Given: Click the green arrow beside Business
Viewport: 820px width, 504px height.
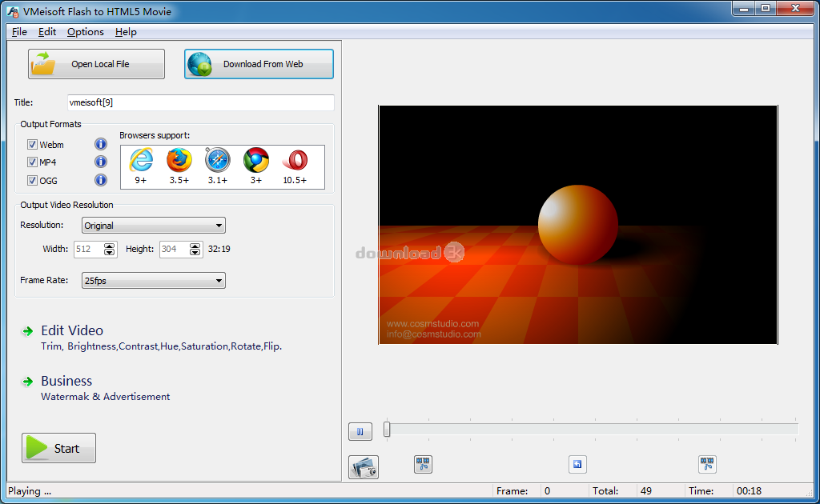Looking at the screenshot, I should click(28, 382).
